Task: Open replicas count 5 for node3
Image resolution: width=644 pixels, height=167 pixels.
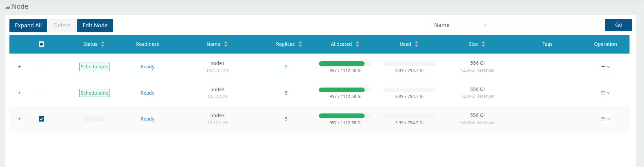Action: coord(286,119)
